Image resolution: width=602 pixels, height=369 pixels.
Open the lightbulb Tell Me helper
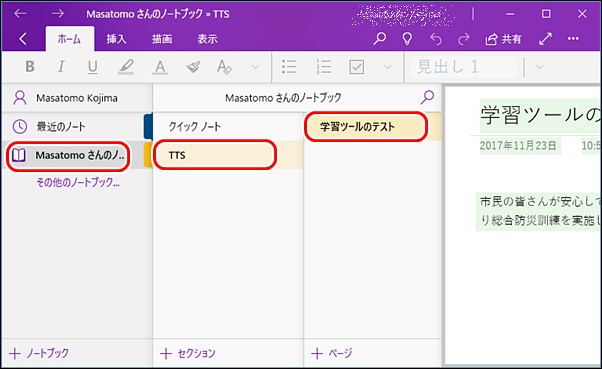click(407, 38)
